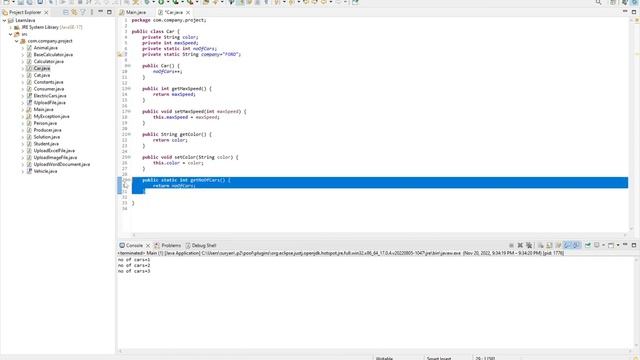
Task: Select Cat.java in Project Explorer
Action: tap(42, 75)
